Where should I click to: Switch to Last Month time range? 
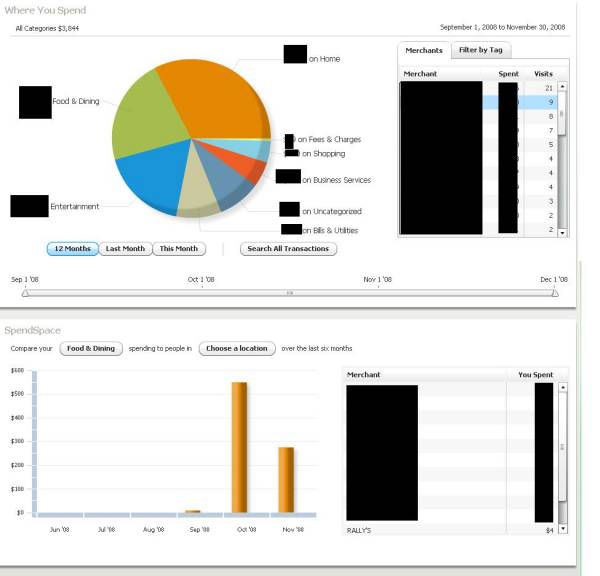point(125,249)
